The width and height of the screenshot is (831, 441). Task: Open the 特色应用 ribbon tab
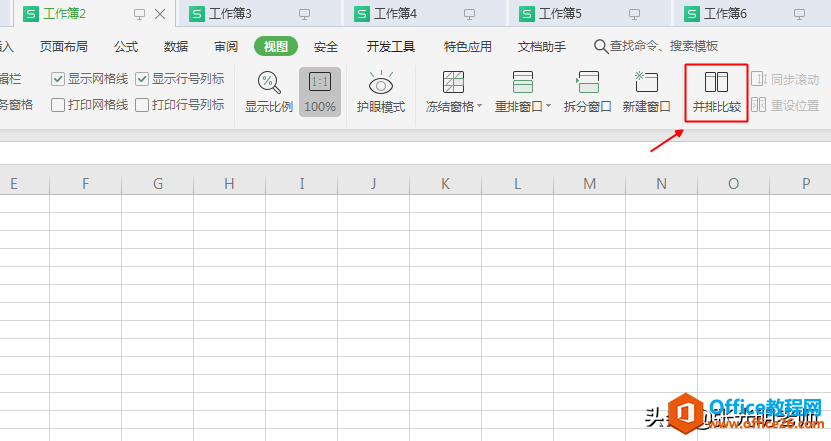coord(467,47)
